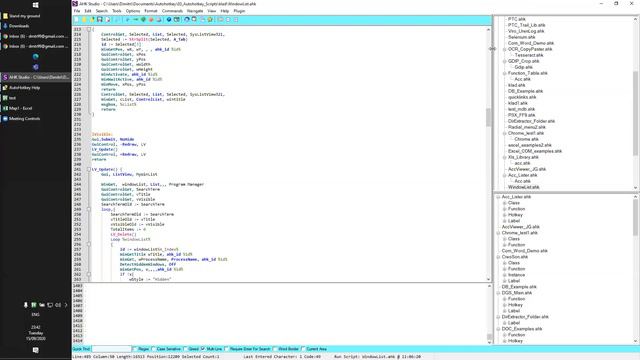Viewport: 640px width, 360px height.
Task: Collapse Function_Table.ahk node in file tree
Action: [505, 73]
